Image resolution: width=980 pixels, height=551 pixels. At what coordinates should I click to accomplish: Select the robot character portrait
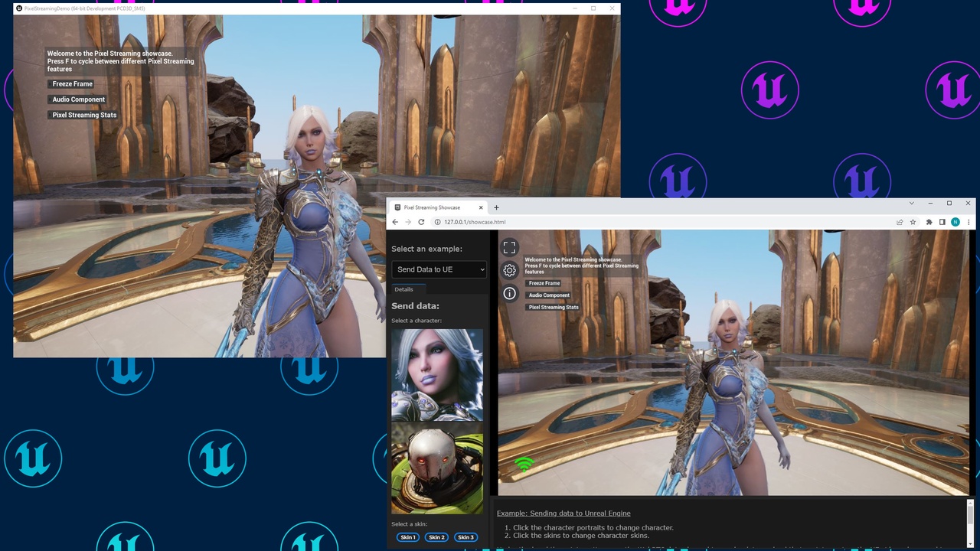point(437,468)
